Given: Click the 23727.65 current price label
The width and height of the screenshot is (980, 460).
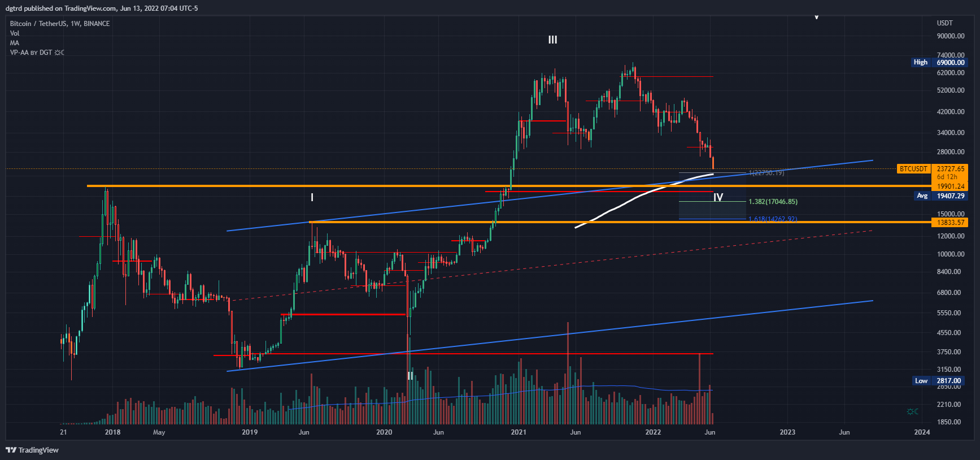Looking at the screenshot, I should click(x=951, y=169).
